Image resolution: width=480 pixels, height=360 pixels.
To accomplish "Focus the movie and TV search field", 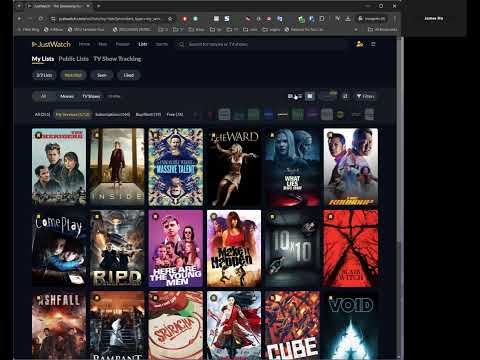I will [x=262, y=44].
